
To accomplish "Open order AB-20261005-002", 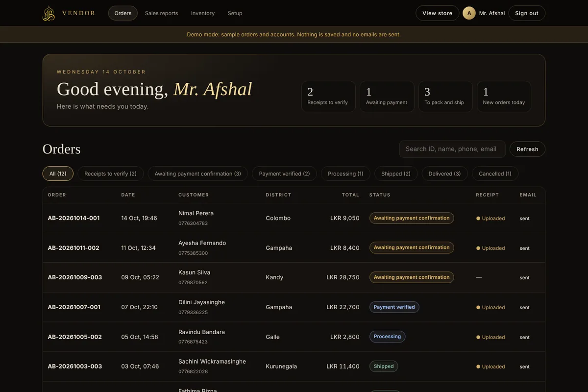I will pos(75,337).
